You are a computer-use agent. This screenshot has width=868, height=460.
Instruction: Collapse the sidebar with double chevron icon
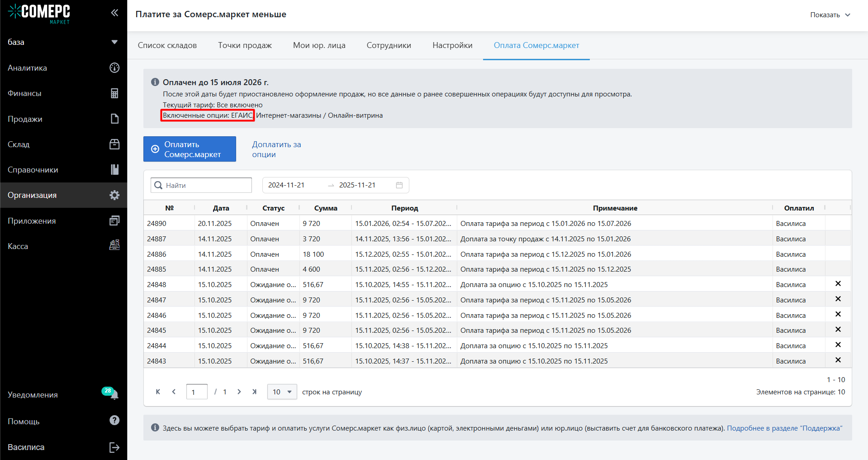point(114,13)
